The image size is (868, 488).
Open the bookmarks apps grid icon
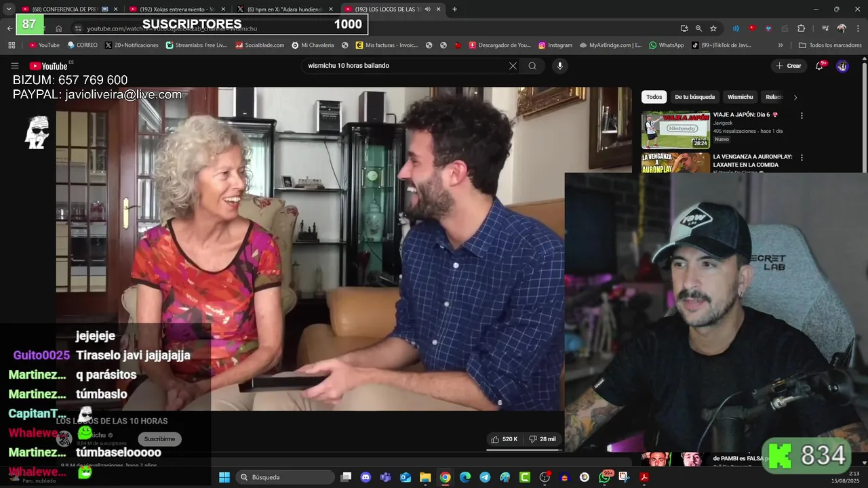pos(12,45)
